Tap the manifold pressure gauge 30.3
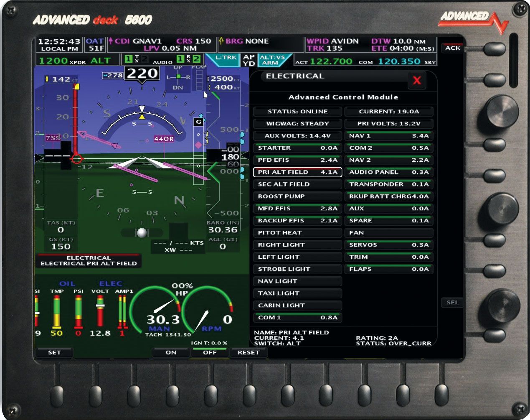Screen dimensions: 530x420 (x=155, y=311)
